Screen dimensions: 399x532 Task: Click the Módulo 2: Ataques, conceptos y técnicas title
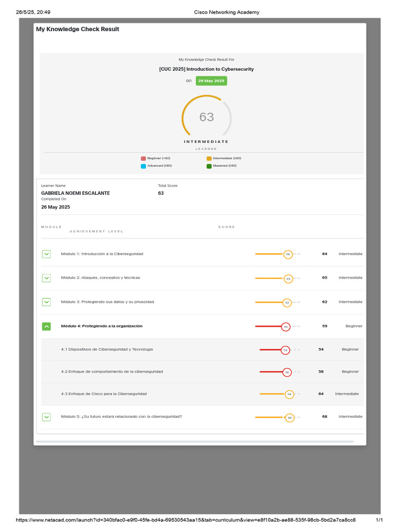pos(100,277)
